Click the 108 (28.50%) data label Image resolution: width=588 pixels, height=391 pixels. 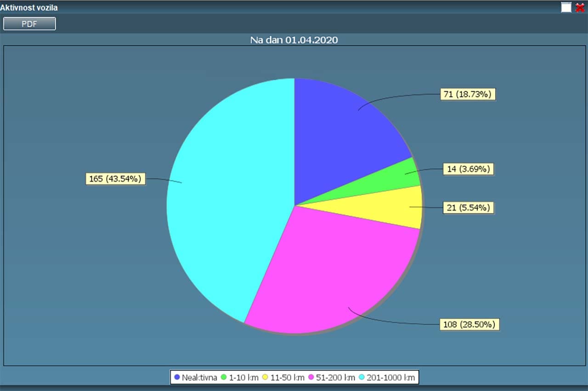pos(469,324)
